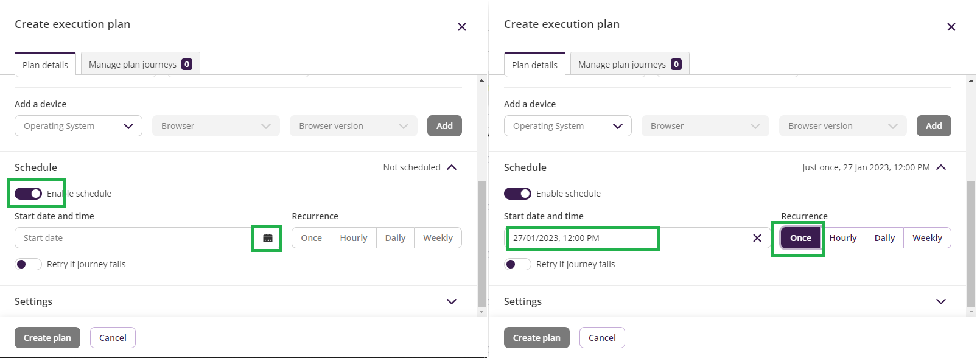Disable the left Enable schedule toggle
The width and height of the screenshot is (980, 358).
click(x=28, y=194)
